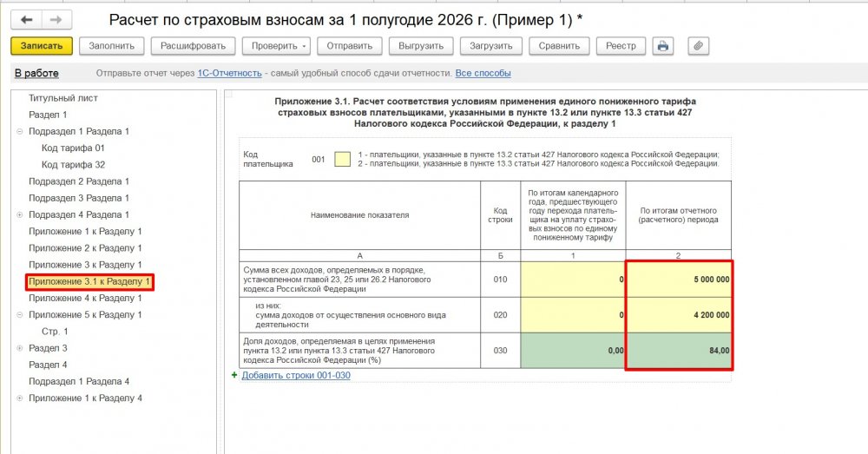Viewport: 868px width, 454px height.
Task: Click the Сравнить button
Action: pos(559,46)
